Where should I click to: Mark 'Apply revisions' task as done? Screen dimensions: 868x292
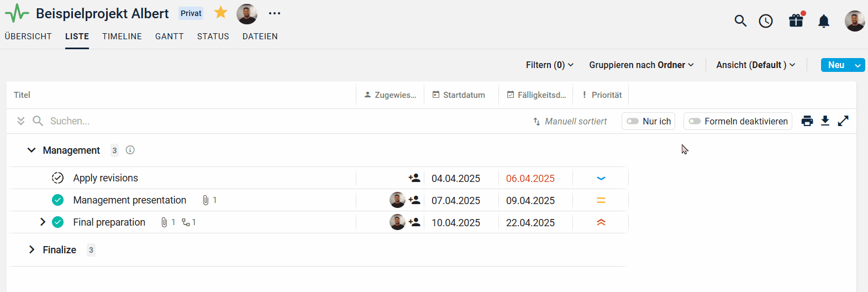click(x=58, y=178)
